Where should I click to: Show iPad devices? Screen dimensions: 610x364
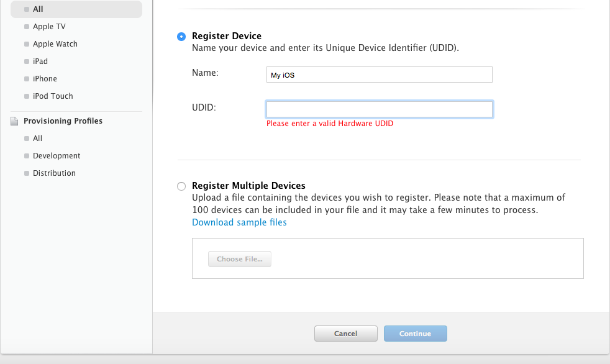coord(40,61)
